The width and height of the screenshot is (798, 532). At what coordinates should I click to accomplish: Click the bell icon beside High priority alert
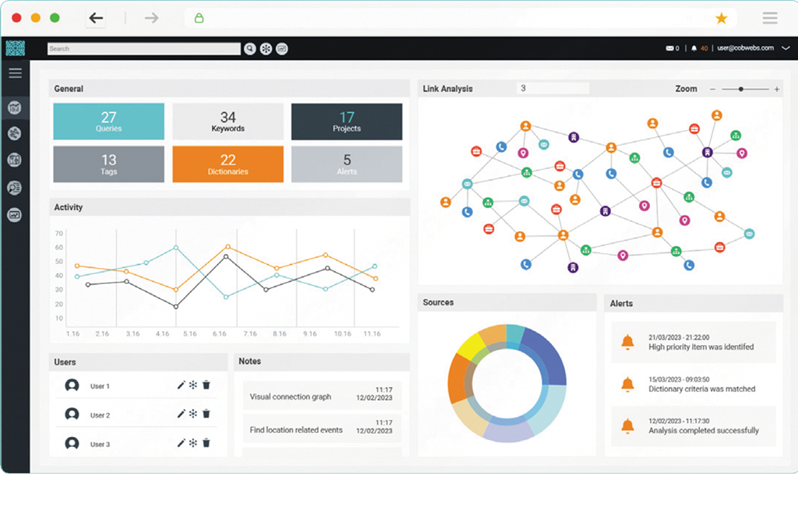click(x=628, y=342)
